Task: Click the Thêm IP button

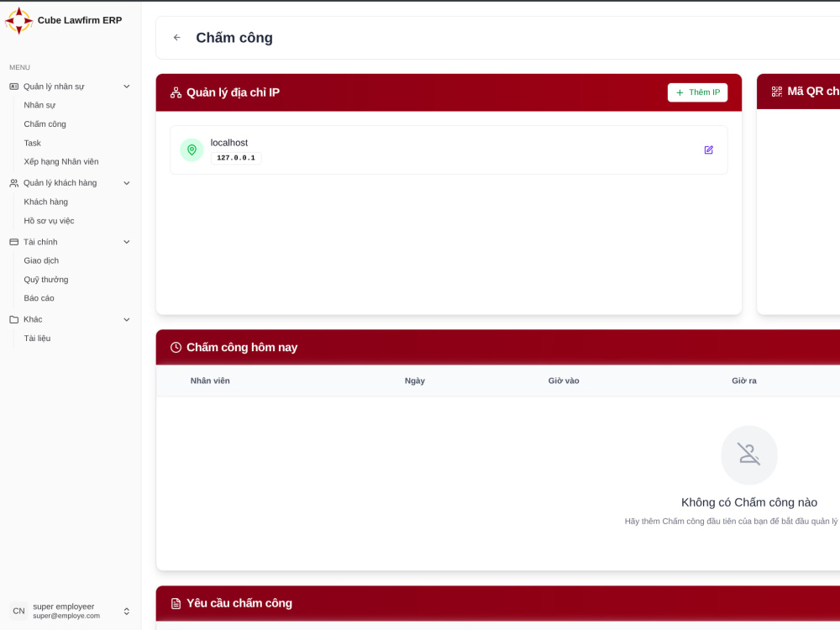Action: click(x=697, y=92)
